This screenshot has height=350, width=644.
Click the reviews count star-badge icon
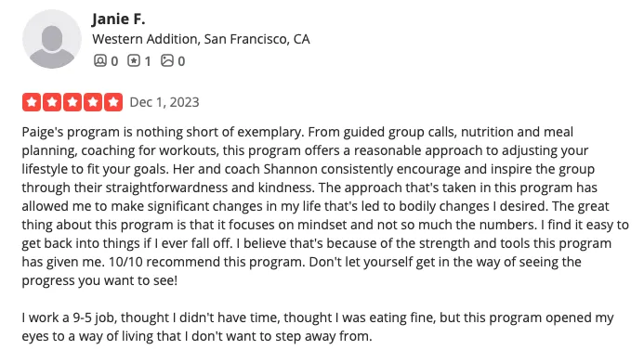coord(134,60)
